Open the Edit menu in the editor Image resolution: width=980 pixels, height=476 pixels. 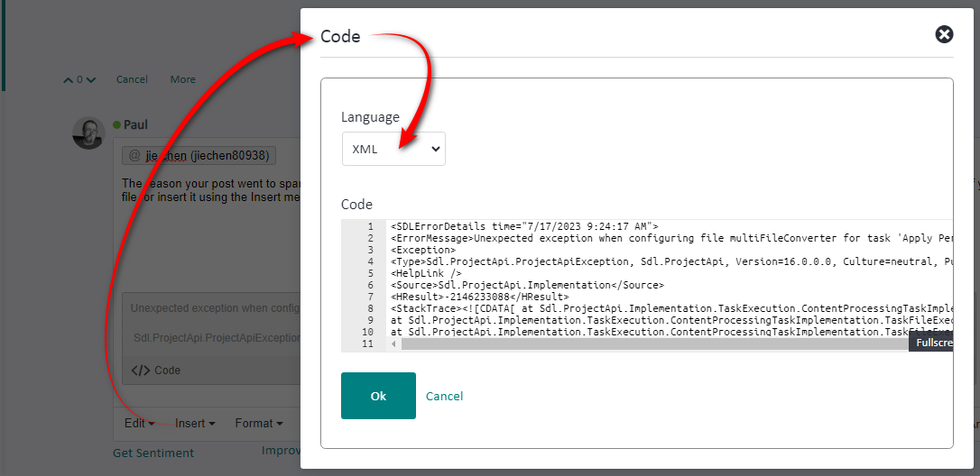click(139, 423)
